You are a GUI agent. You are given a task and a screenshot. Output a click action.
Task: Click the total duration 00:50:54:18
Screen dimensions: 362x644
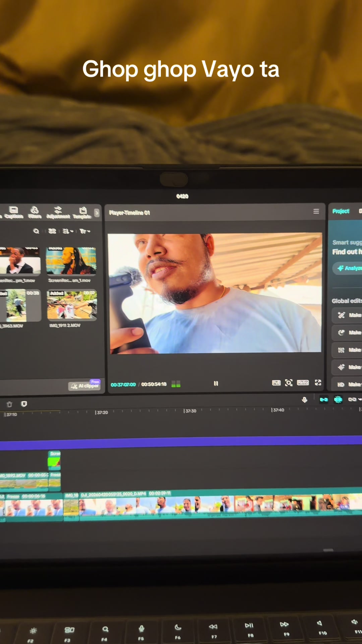coord(154,384)
